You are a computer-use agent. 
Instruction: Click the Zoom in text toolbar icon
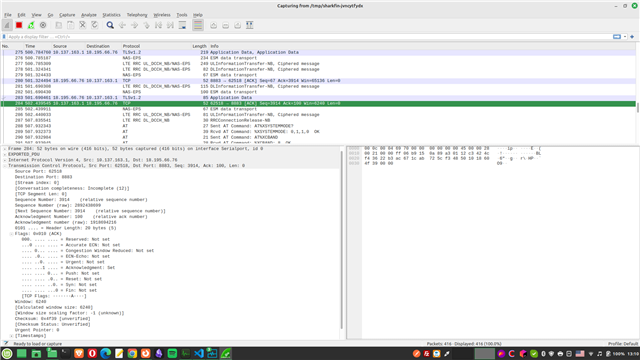(x=213, y=25)
